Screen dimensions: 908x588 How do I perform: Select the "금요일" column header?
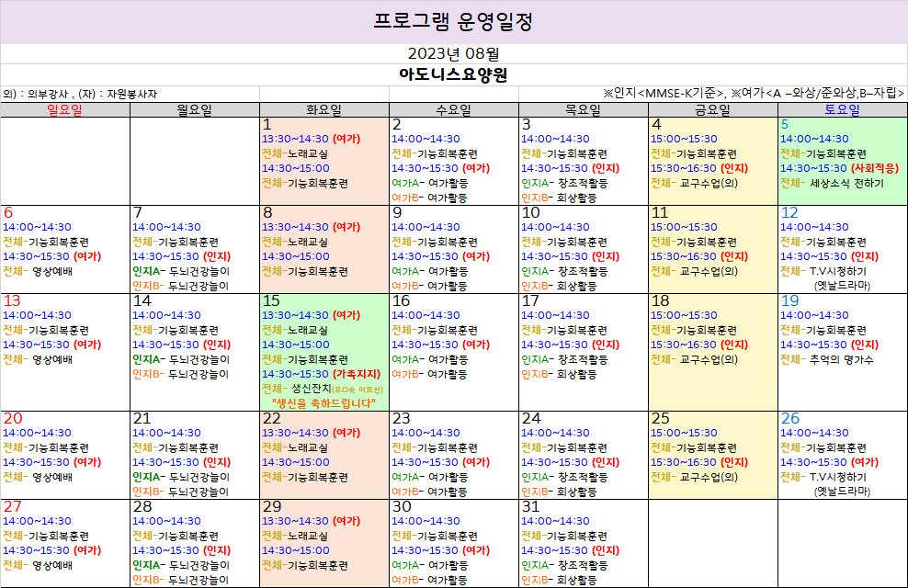point(713,110)
